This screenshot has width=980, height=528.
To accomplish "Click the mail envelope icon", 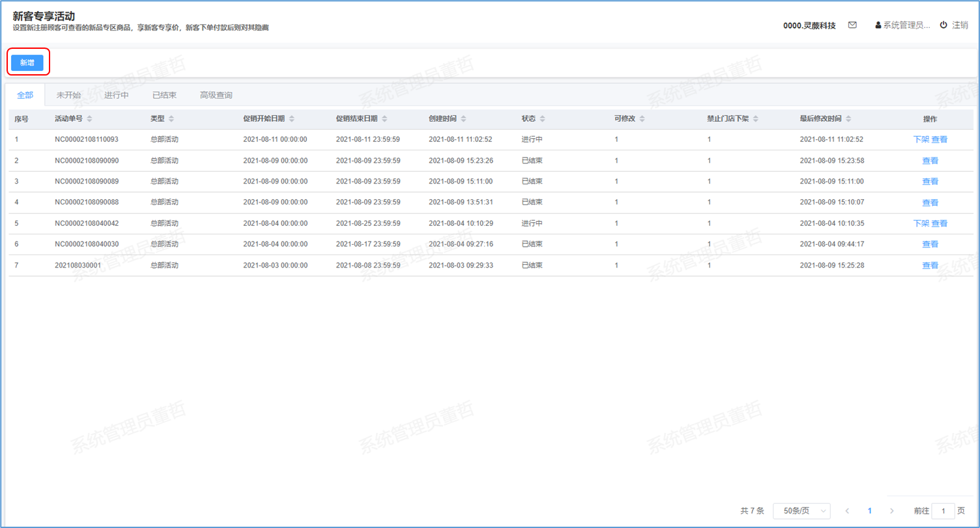I will click(x=852, y=25).
